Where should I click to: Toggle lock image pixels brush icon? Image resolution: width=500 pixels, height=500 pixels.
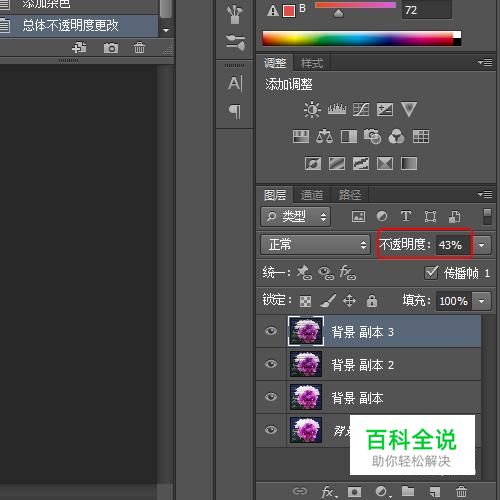click(328, 301)
